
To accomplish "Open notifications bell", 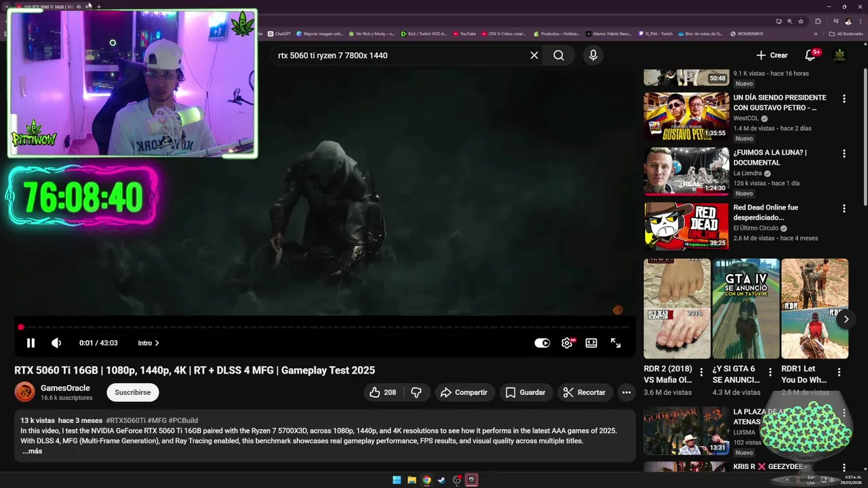I will (810, 56).
